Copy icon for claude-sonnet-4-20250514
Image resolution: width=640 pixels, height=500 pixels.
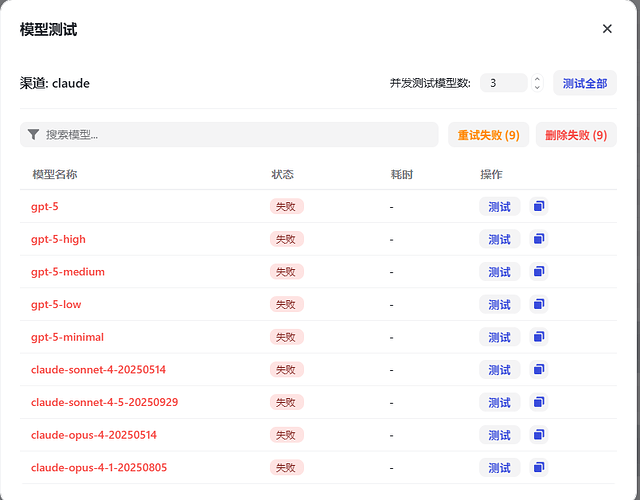pyautogui.click(x=539, y=369)
